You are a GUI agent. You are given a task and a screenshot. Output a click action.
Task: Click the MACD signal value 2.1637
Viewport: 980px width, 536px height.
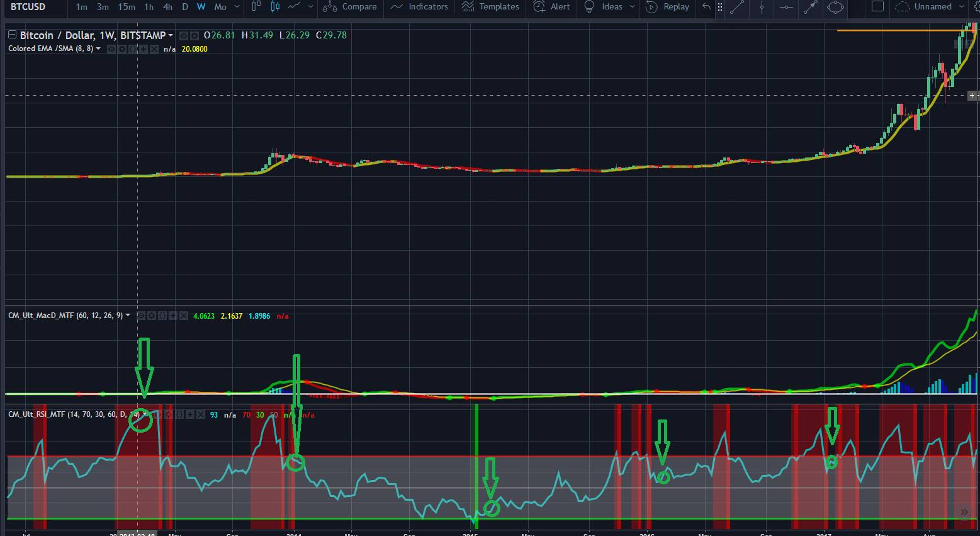click(231, 316)
